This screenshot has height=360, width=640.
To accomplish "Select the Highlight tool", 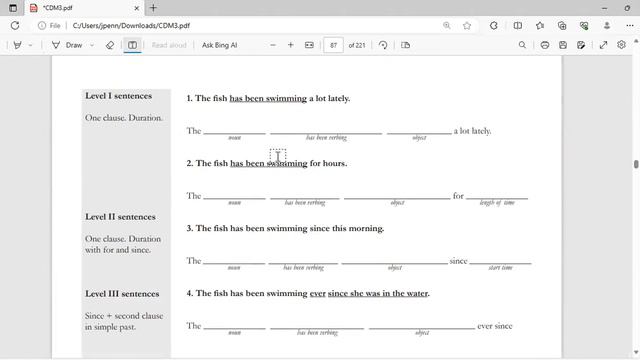I will pyautogui.click(x=17, y=45).
